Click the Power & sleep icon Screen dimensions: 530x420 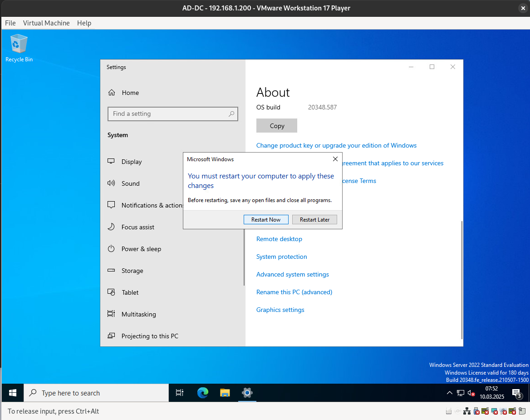tap(111, 249)
